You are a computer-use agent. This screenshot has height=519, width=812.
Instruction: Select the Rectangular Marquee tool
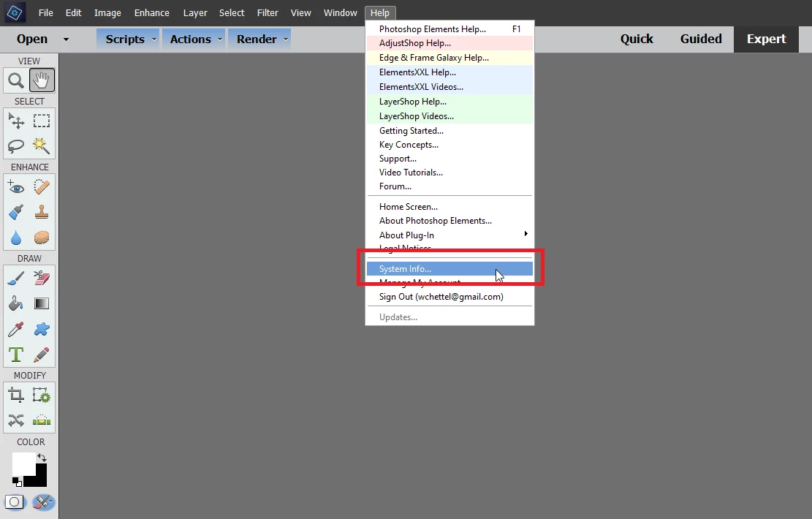pos(42,121)
